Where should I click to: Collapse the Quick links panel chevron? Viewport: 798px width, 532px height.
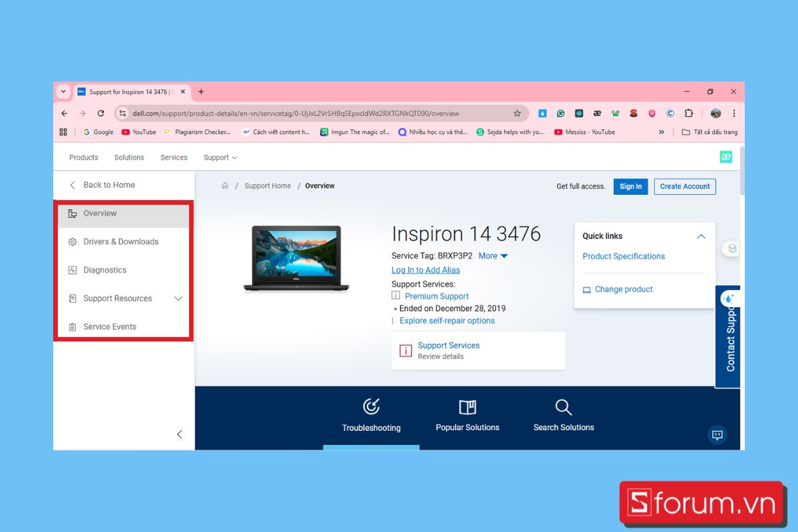coord(701,236)
